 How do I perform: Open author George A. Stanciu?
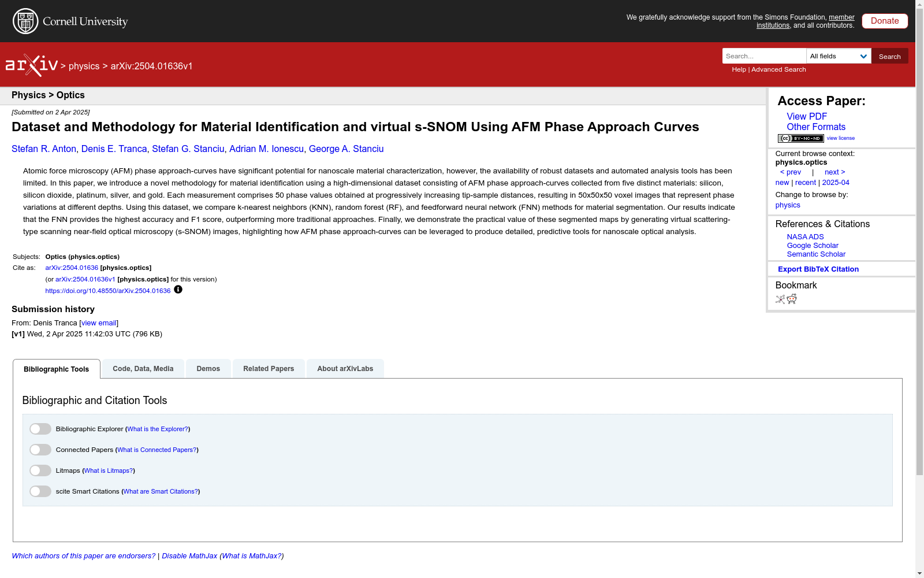(x=346, y=149)
